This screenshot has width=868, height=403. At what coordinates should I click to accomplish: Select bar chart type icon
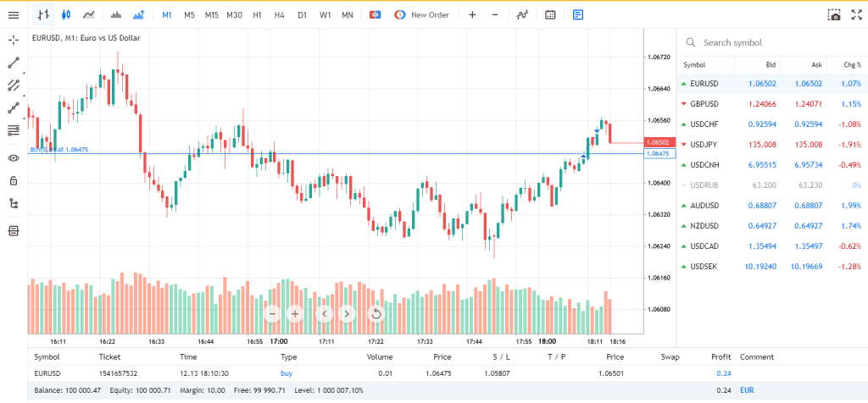[44, 15]
